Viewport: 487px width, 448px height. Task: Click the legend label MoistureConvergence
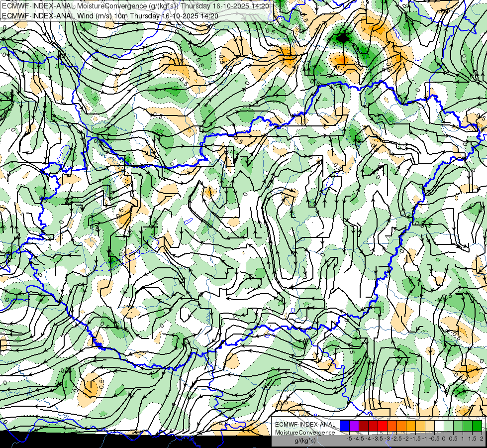305,433
